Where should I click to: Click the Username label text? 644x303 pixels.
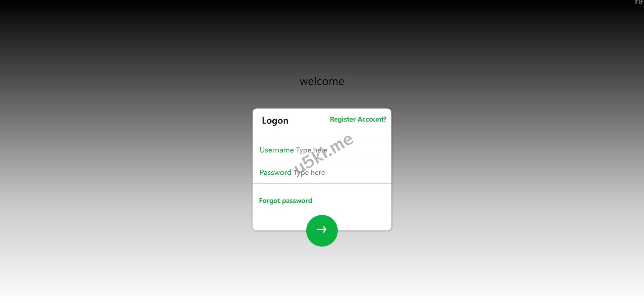277,150
